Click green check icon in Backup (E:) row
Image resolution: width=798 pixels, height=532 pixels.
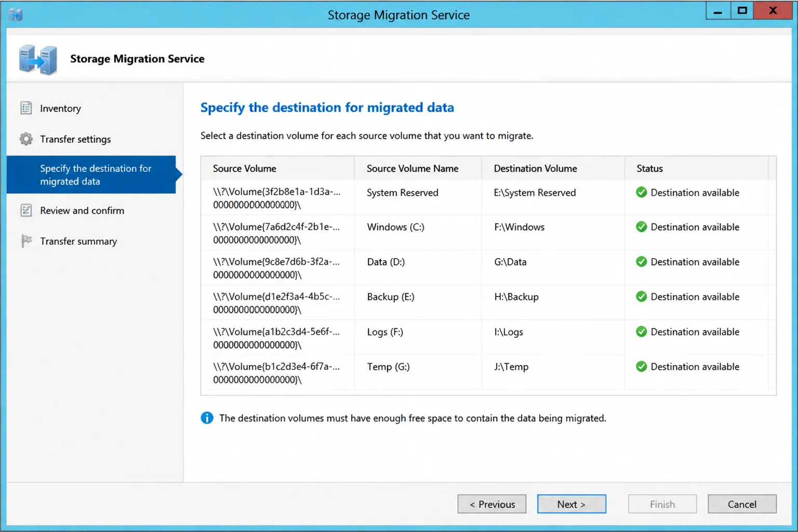[x=642, y=297]
